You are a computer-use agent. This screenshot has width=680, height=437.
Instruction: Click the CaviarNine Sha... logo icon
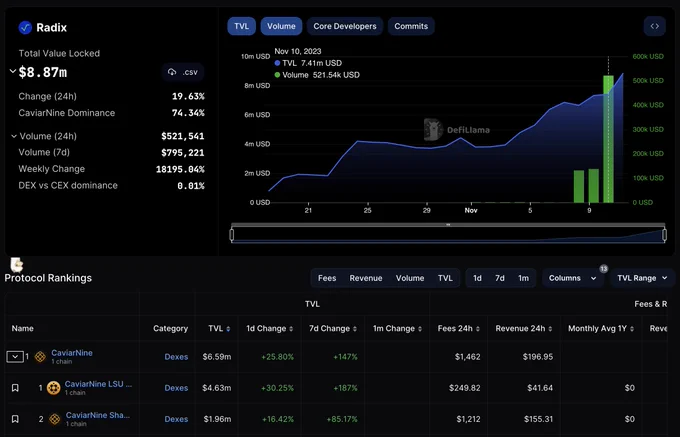click(x=55, y=419)
